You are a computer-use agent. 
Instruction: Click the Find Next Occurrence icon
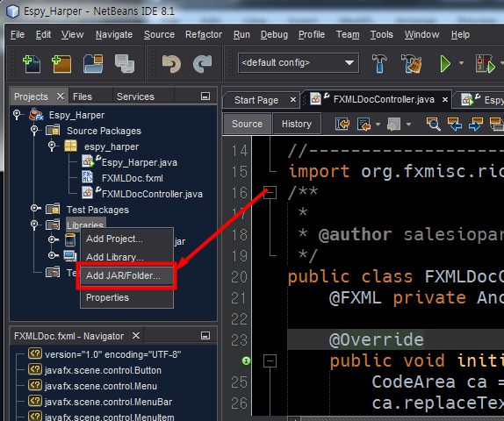(x=476, y=124)
